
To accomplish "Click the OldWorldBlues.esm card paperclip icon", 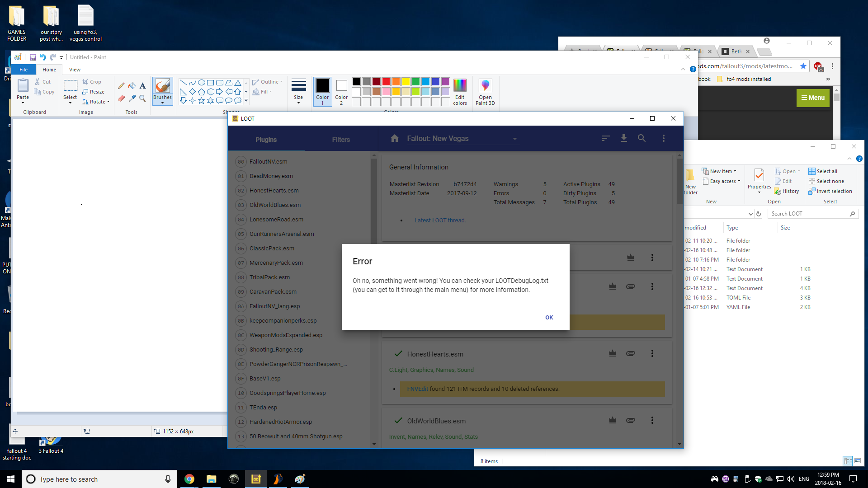I will (x=630, y=420).
